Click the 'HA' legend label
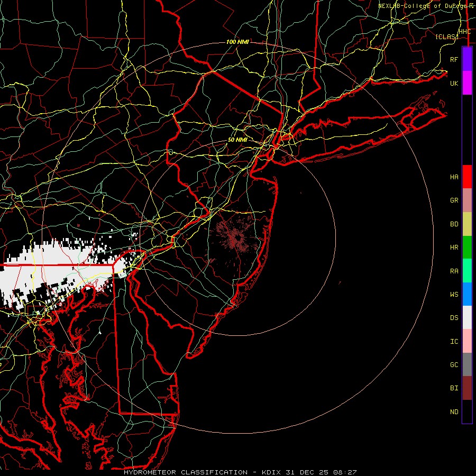 point(454,177)
